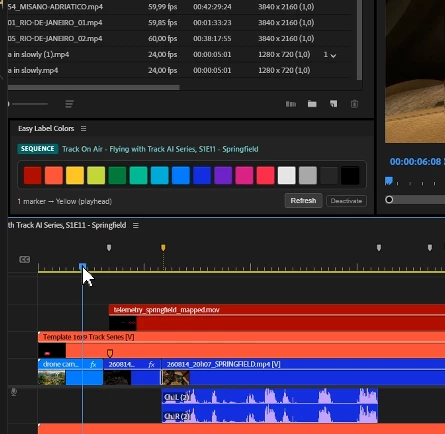This screenshot has height=434, width=445.
Task: Select the dark red color swatch
Action: click(x=33, y=175)
